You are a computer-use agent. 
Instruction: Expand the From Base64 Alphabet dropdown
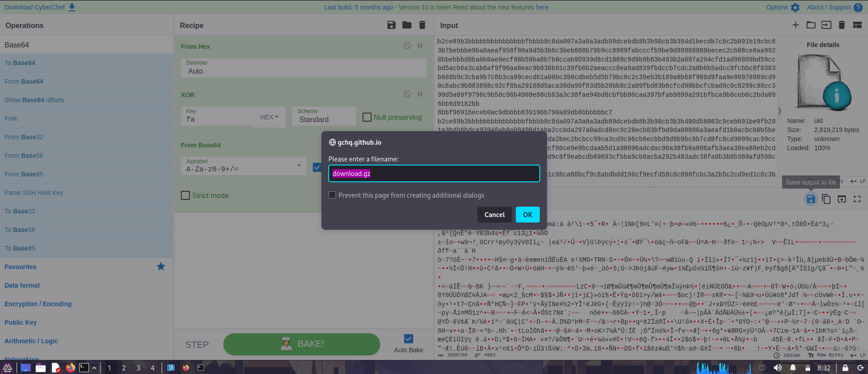[244, 166]
